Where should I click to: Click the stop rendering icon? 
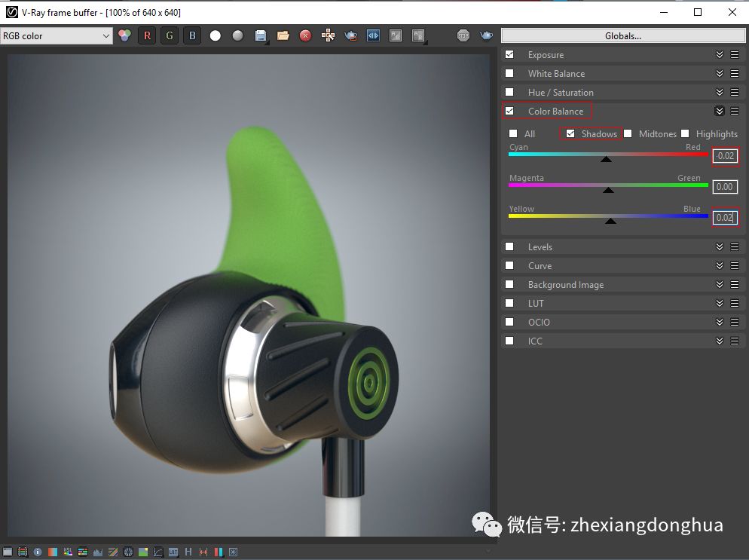(x=463, y=36)
